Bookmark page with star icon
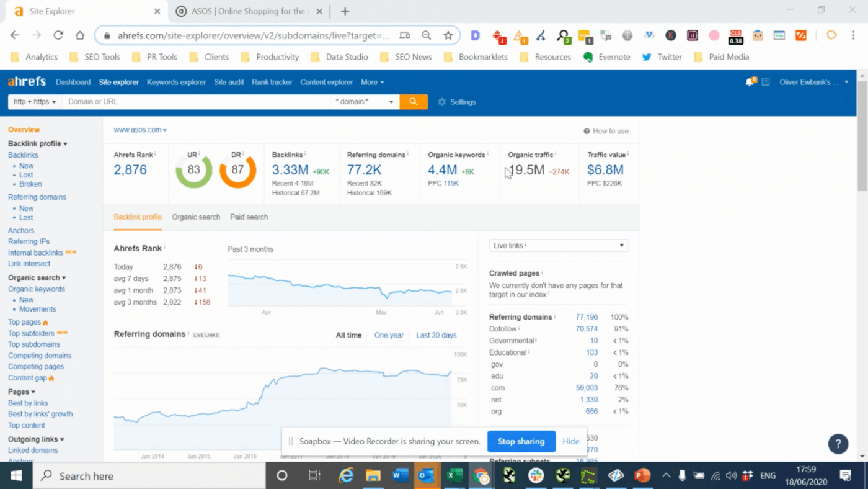The width and height of the screenshot is (868, 489). click(448, 35)
